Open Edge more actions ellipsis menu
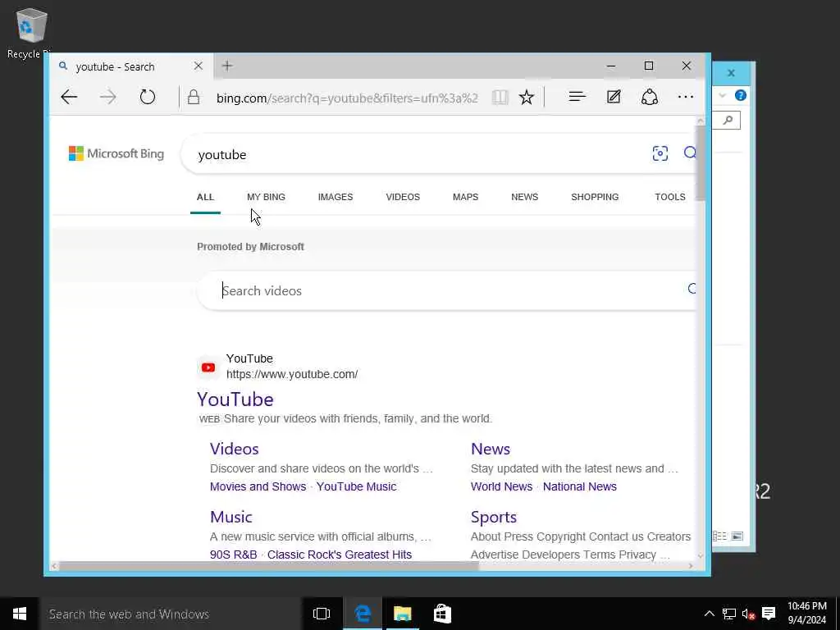 tap(686, 97)
